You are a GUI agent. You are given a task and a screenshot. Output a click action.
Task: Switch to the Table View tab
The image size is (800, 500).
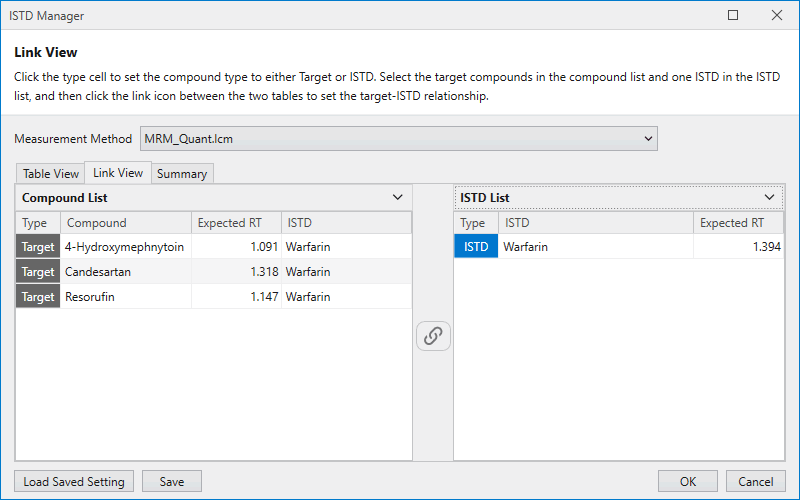tap(51, 174)
